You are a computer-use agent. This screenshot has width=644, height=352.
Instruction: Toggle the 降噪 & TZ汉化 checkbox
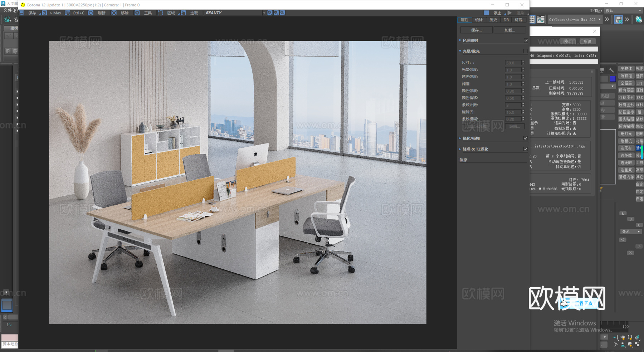pyautogui.click(x=526, y=149)
